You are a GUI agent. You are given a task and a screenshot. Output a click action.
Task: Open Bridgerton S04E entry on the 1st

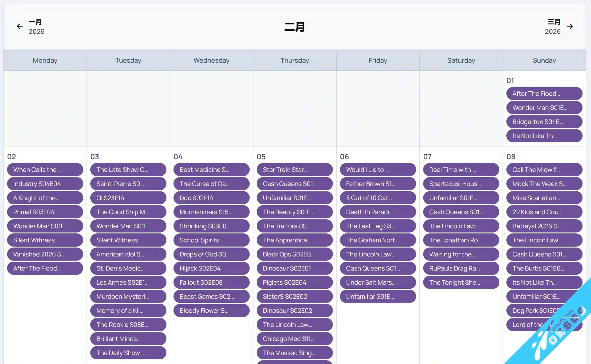(544, 122)
